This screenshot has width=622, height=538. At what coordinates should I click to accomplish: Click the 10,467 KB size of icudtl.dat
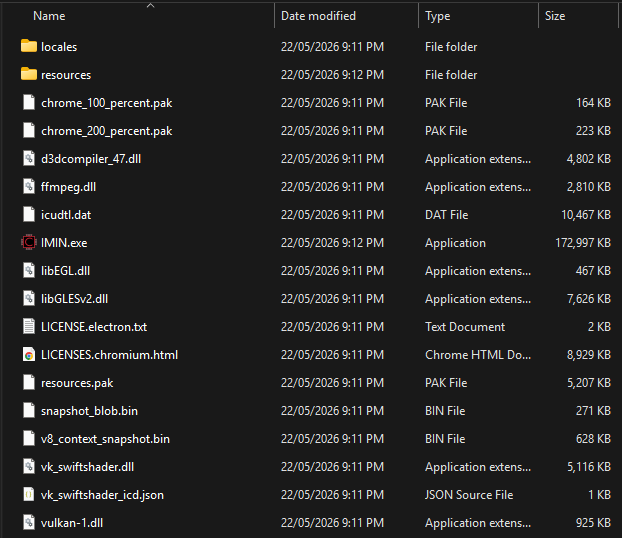point(586,215)
